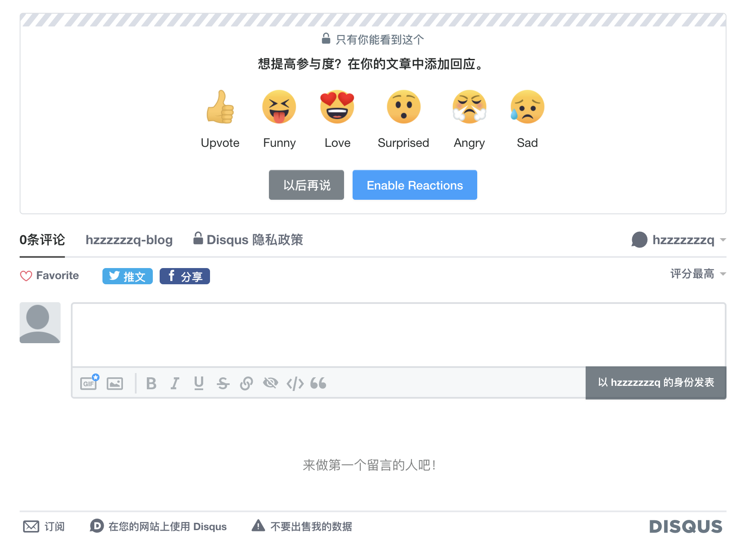The width and height of the screenshot is (747, 560).
Task: Add a spoiler tag with the crossed-eye icon
Action: (x=271, y=383)
